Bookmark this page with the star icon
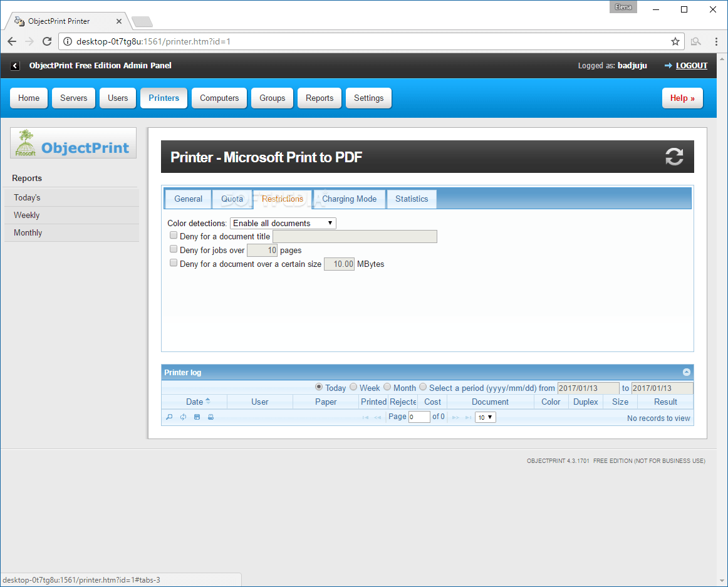 [675, 41]
